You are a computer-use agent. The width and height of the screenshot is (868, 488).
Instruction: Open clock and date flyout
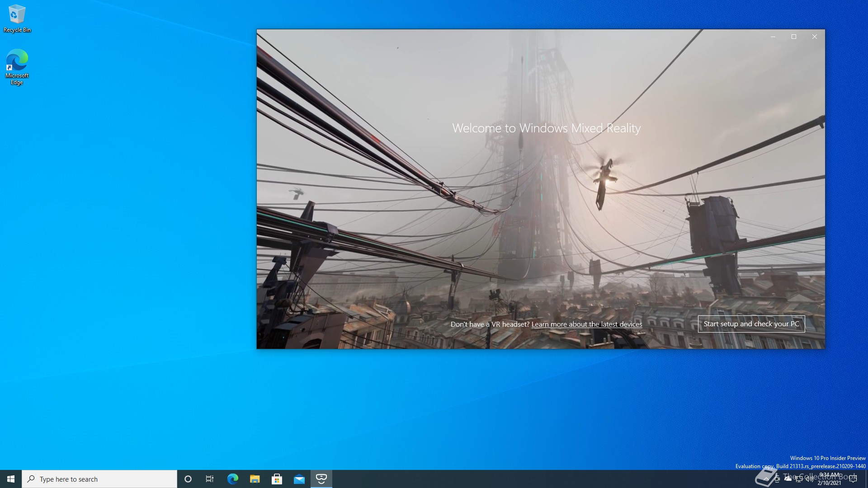tap(830, 479)
